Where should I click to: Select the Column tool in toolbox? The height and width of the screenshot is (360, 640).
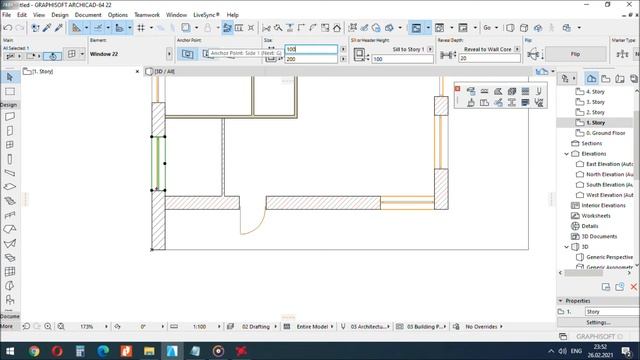click(10, 159)
